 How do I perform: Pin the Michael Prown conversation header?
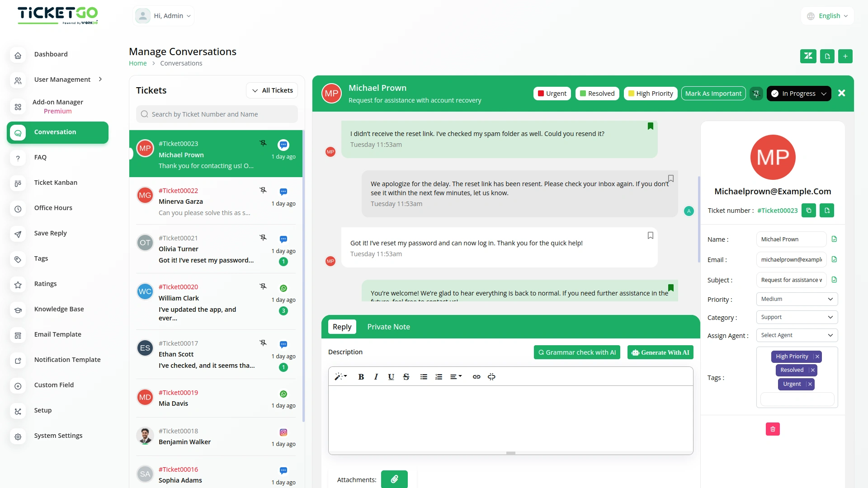tap(756, 93)
